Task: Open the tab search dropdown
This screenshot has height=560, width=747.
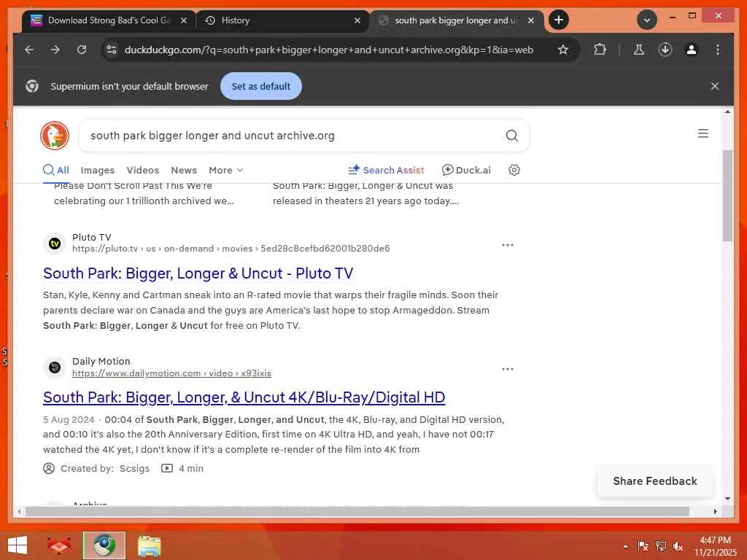Action: [647, 20]
